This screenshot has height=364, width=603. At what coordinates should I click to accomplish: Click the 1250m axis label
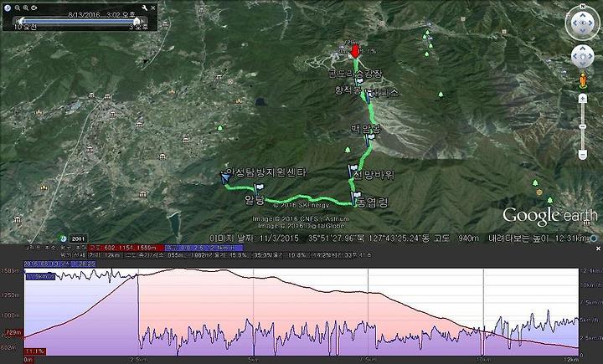pos(10,295)
